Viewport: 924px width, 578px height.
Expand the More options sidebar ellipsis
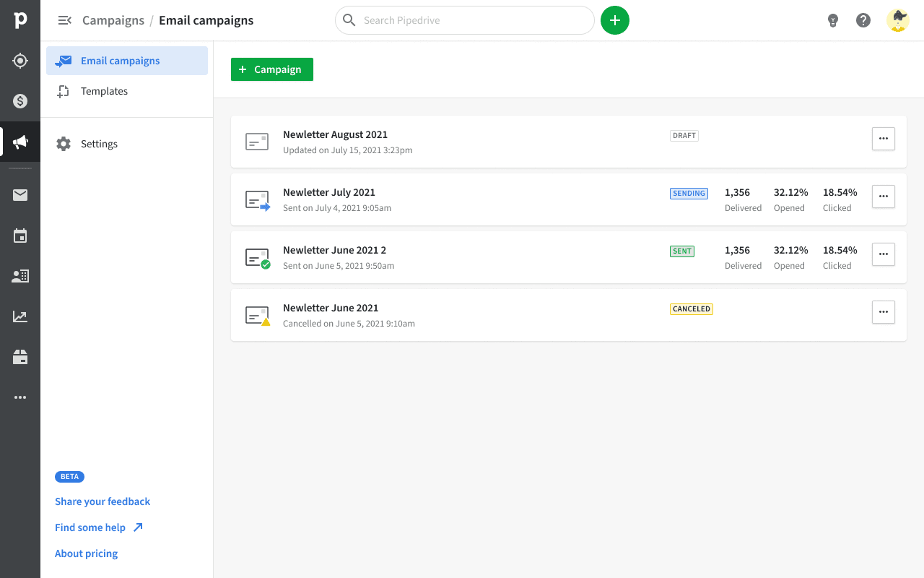(x=19, y=397)
